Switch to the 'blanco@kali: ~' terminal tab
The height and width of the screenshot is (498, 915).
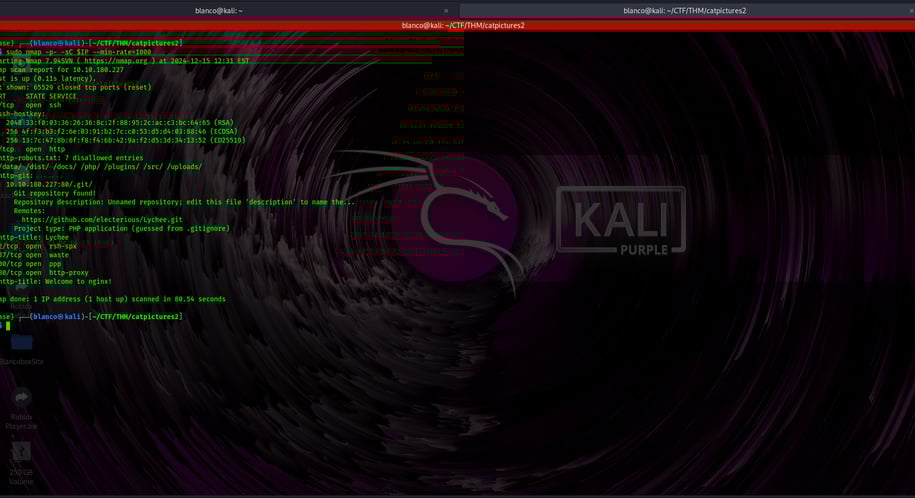point(219,11)
